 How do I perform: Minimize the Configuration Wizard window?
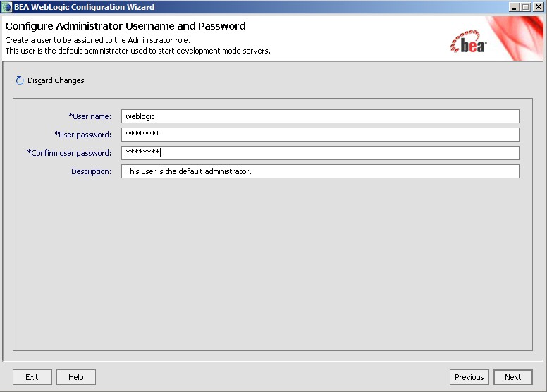pyautogui.click(x=513, y=7)
